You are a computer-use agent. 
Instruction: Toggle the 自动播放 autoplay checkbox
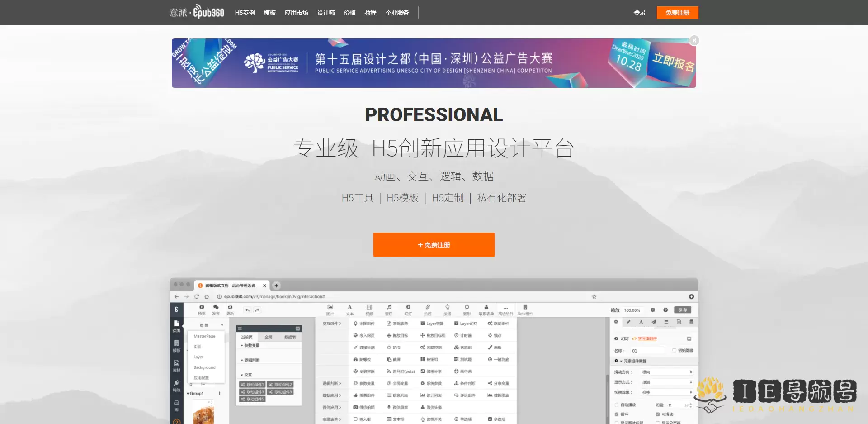click(617, 405)
